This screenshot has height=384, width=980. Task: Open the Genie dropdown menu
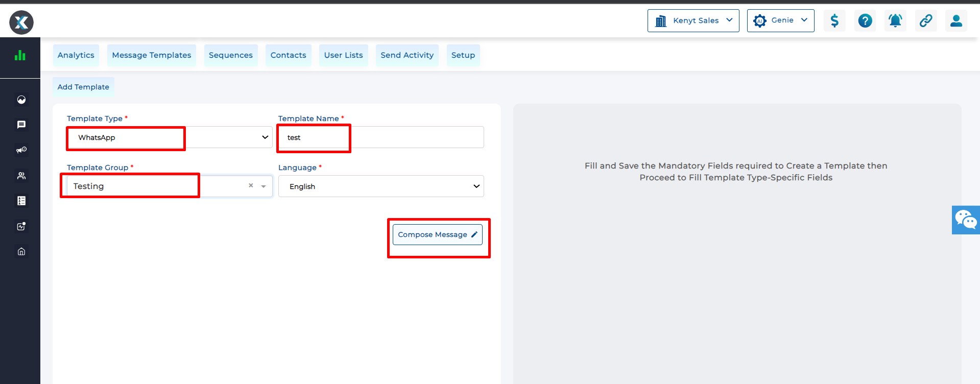click(x=780, y=20)
